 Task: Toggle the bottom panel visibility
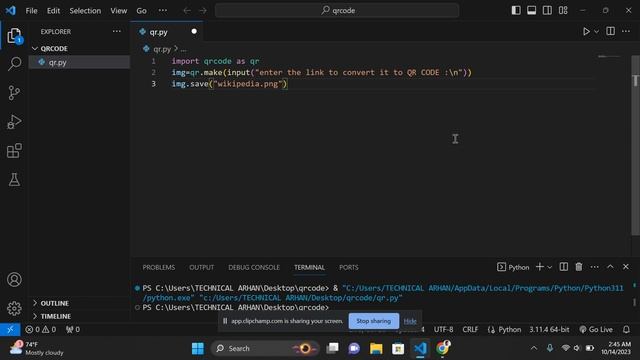point(531,10)
